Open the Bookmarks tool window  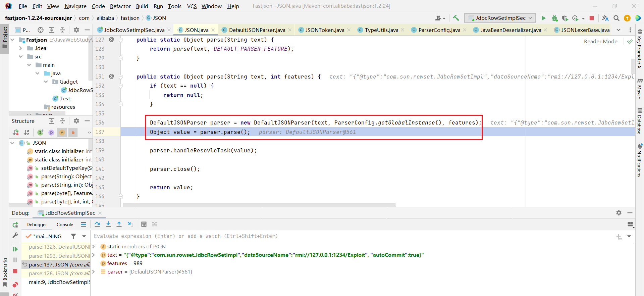point(5,272)
